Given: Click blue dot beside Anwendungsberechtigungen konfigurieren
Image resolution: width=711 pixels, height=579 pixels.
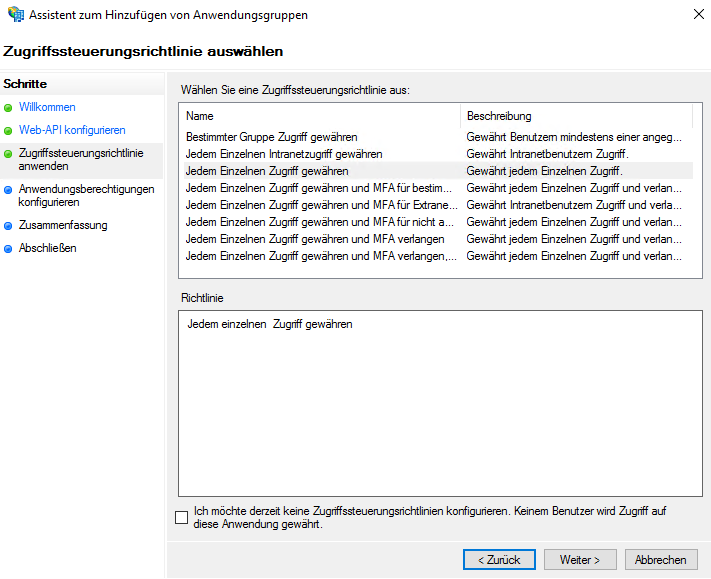Looking at the screenshot, I should pyautogui.click(x=9, y=189).
